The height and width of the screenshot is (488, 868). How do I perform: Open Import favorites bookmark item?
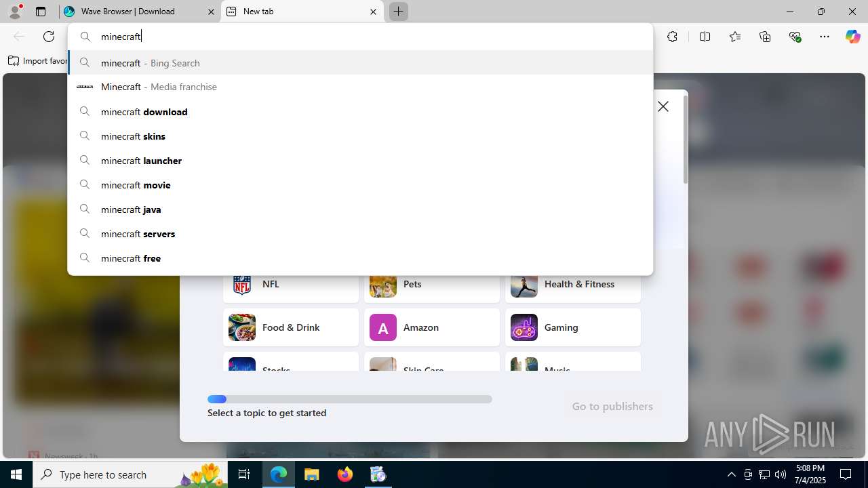click(x=38, y=61)
